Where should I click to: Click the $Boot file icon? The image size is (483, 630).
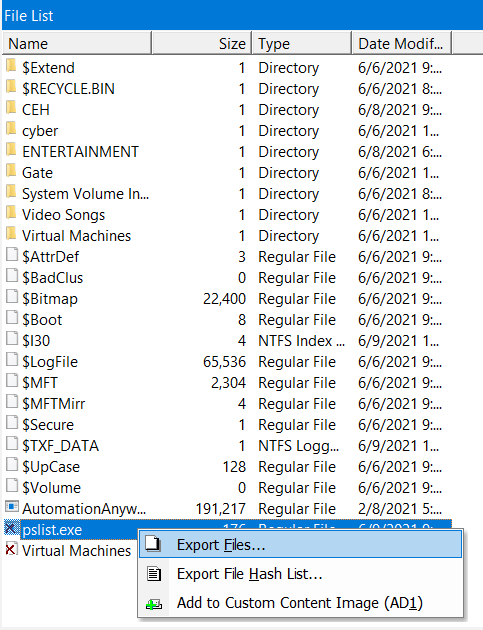tap(12, 318)
